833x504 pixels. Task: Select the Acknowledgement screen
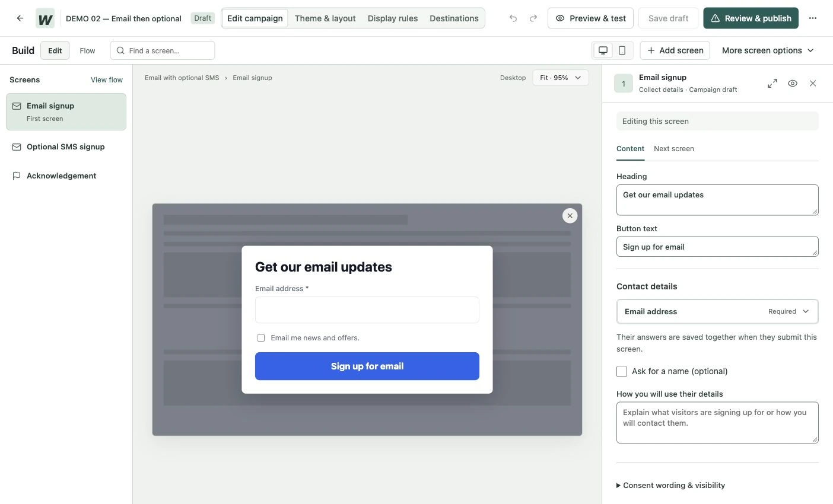[x=66, y=176]
